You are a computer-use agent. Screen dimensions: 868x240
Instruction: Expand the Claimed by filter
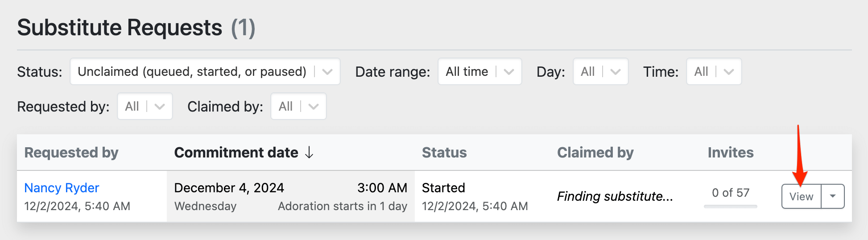(298, 107)
